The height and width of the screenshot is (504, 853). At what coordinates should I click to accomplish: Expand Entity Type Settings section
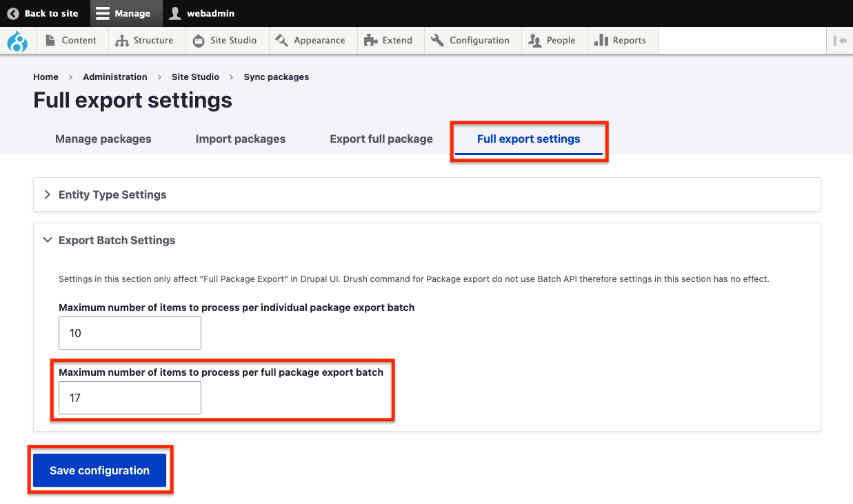click(x=112, y=195)
